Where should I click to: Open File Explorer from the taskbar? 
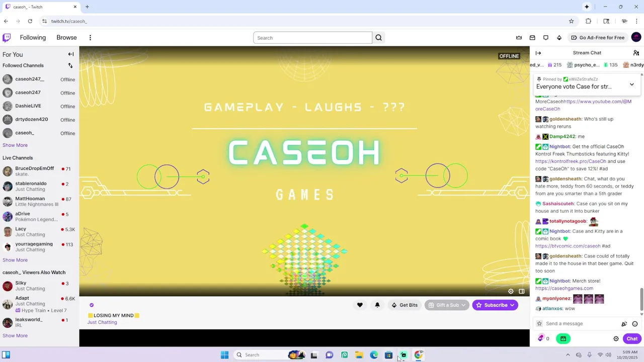pyautogui.click(x=359, y=355)
